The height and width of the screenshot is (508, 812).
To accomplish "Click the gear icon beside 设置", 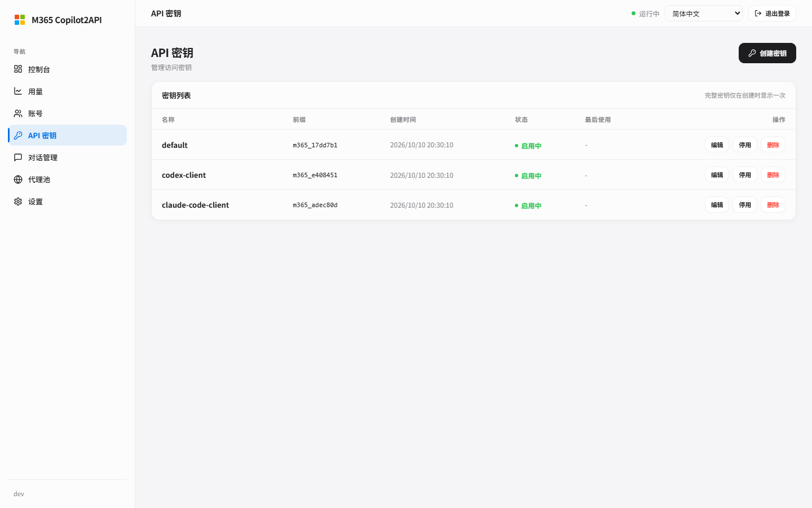I will 18,202.
